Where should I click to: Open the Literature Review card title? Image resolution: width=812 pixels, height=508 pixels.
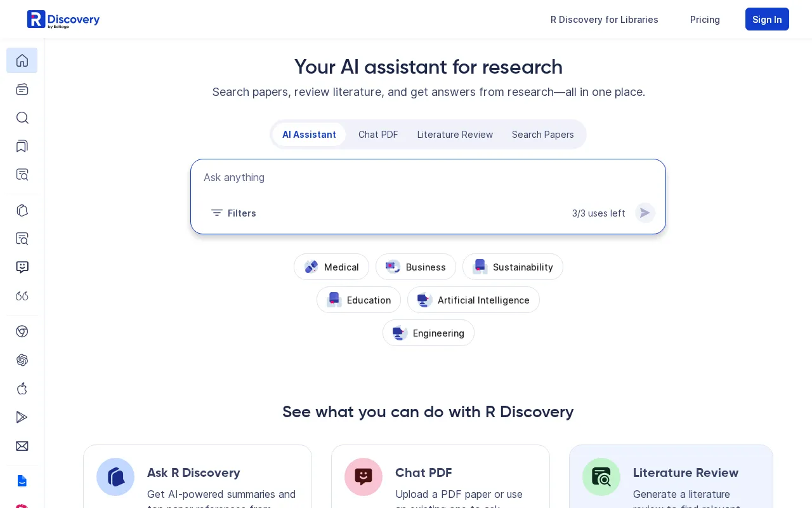(686, 472)
